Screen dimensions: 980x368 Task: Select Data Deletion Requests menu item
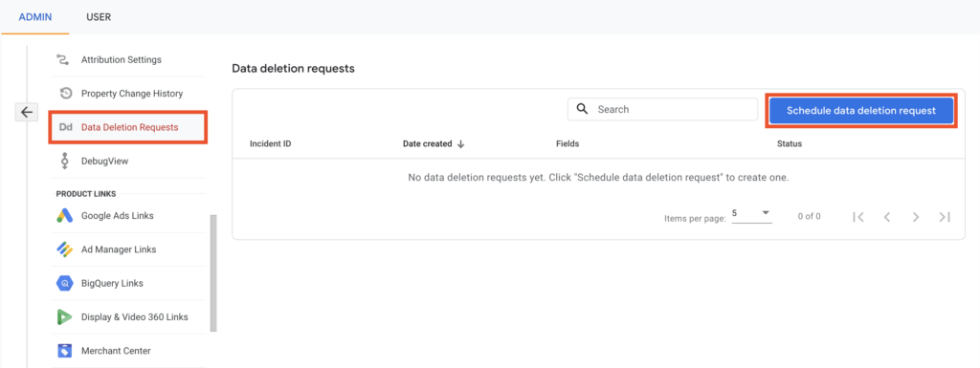pyautogui.click(x=128, y=127)
